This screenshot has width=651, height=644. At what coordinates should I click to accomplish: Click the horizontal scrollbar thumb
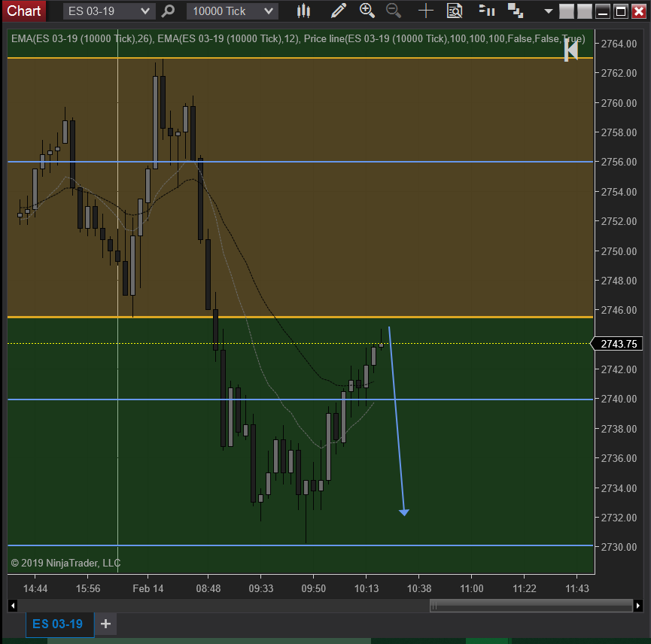click(531, 606)
